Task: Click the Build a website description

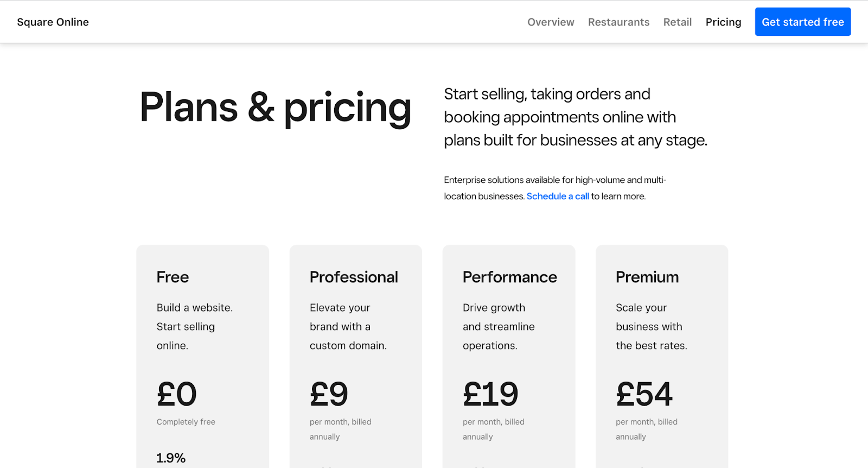Action: (x=194, y=326)
